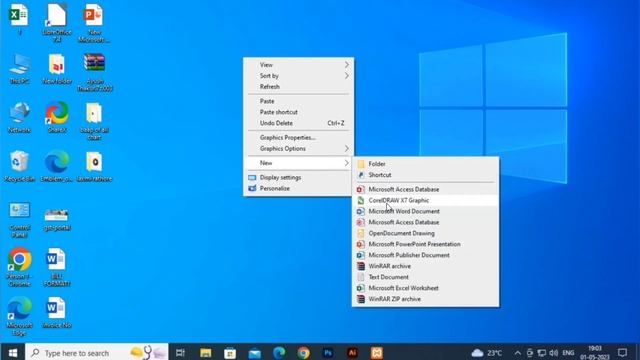This screenshot has width=640, height=360.
Task: Click the taskbar search box
Action: tap(97, 353)
